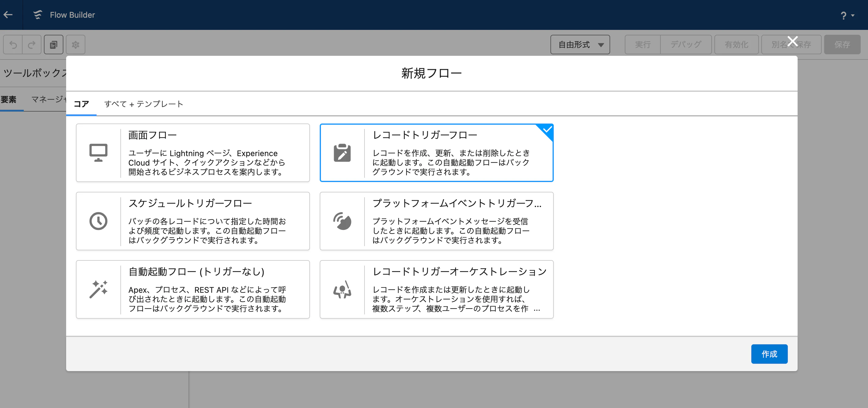Click the ツールボックス panel heading
Screen dimensions: 868x408
35,73
